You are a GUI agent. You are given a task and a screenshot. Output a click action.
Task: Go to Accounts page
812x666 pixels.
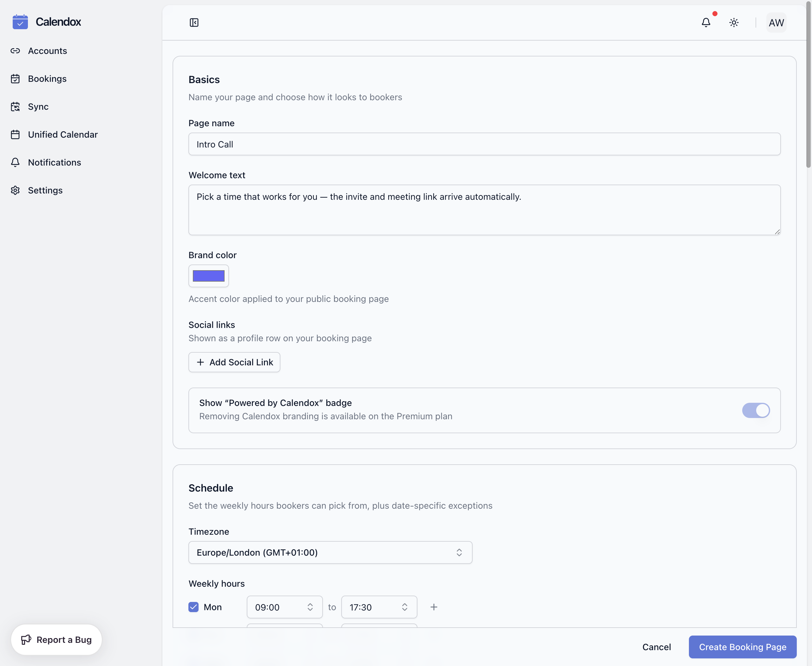pyautogui.click(x=48, y=51)
